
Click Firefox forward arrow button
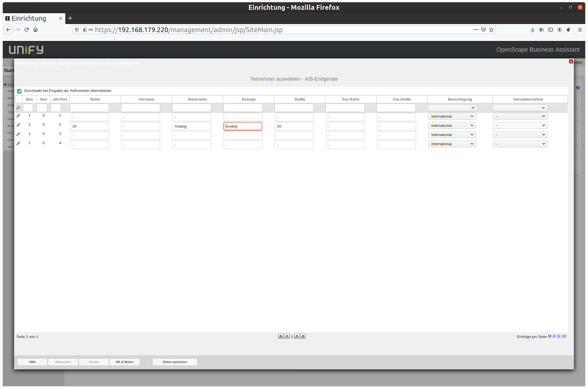point(18,30)
